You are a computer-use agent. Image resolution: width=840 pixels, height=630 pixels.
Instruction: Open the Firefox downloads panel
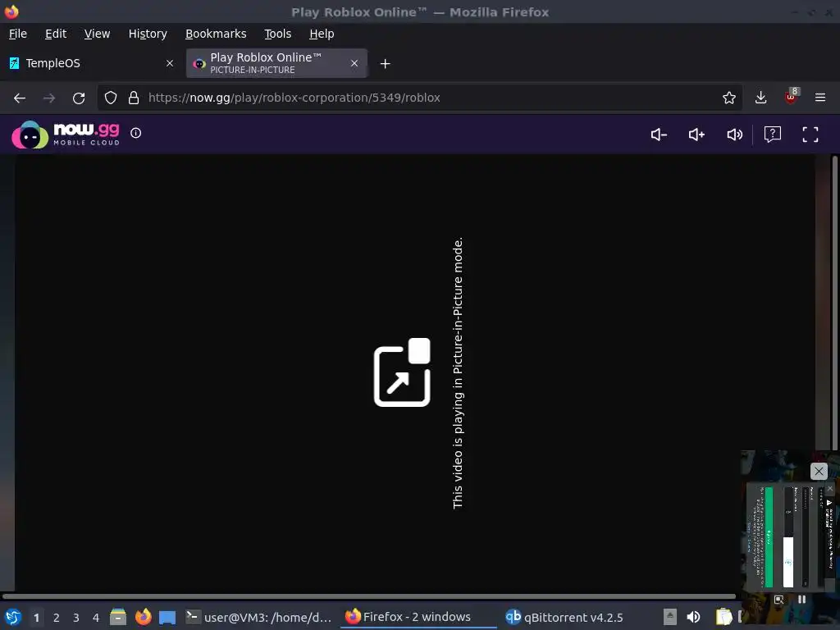760,98
